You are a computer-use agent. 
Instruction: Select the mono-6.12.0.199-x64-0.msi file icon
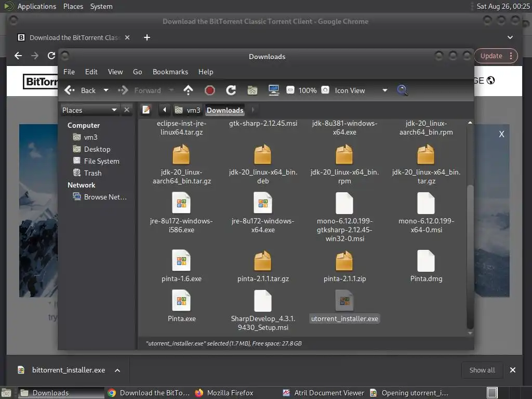click(x=425, y=203)
